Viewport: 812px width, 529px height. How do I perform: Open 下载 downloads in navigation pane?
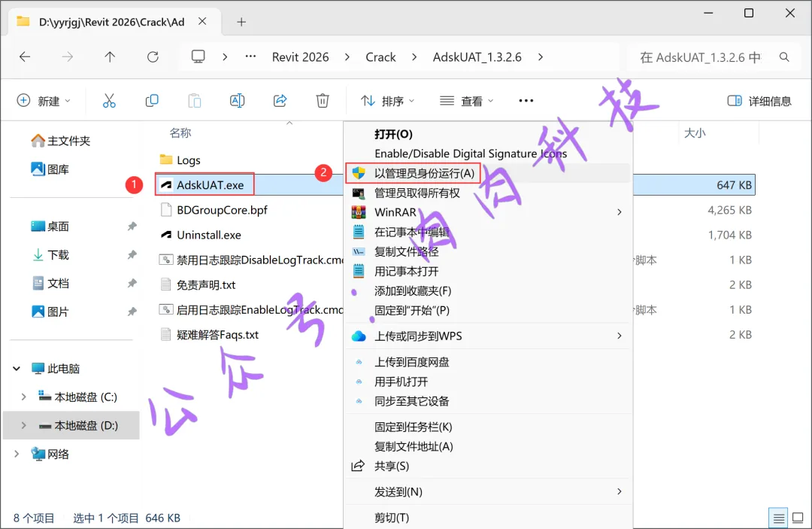[x=50, y=254]
